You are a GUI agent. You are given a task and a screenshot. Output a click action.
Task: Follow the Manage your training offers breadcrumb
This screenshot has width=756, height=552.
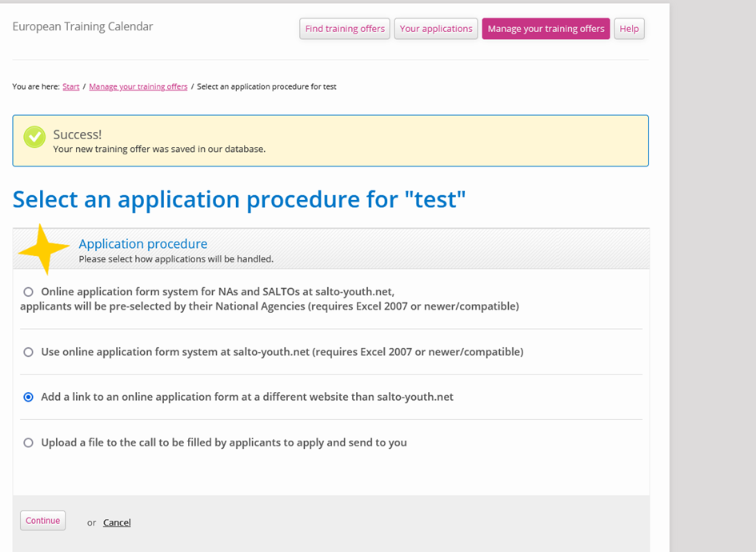pos(138,86)
